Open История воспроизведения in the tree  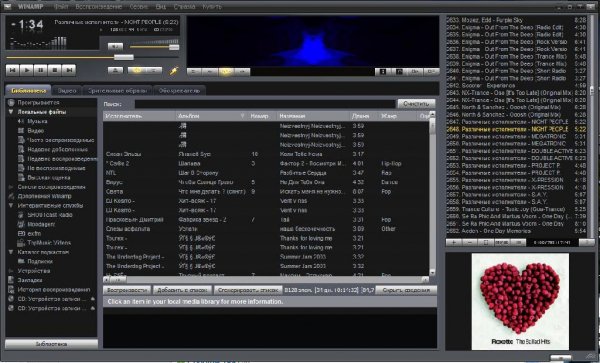tap(54, 290)
